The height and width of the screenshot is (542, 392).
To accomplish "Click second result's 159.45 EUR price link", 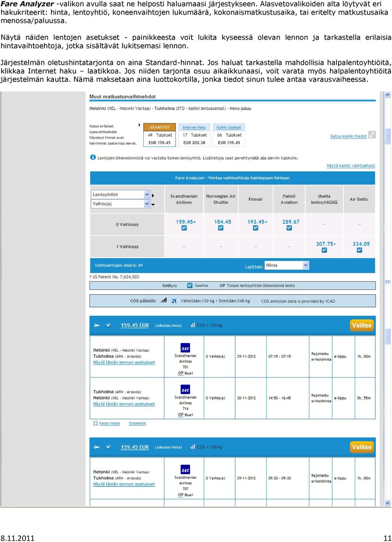I will point(135,447).
